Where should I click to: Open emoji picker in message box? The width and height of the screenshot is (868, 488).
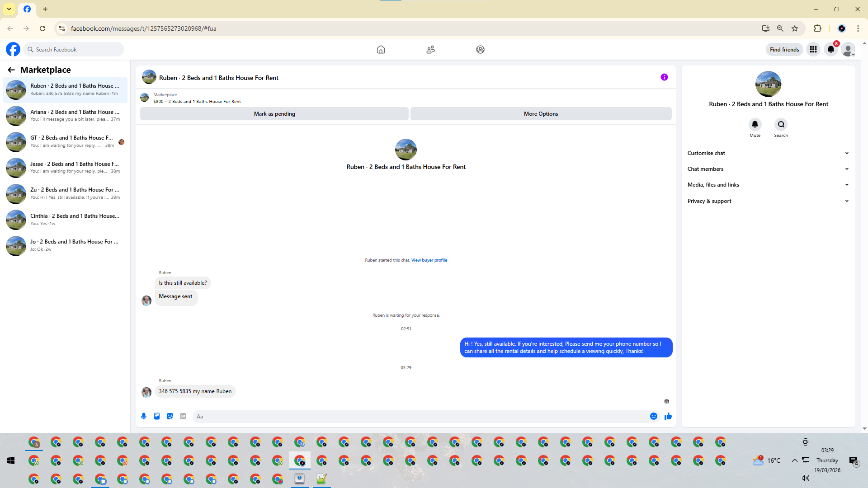(653, 416)
